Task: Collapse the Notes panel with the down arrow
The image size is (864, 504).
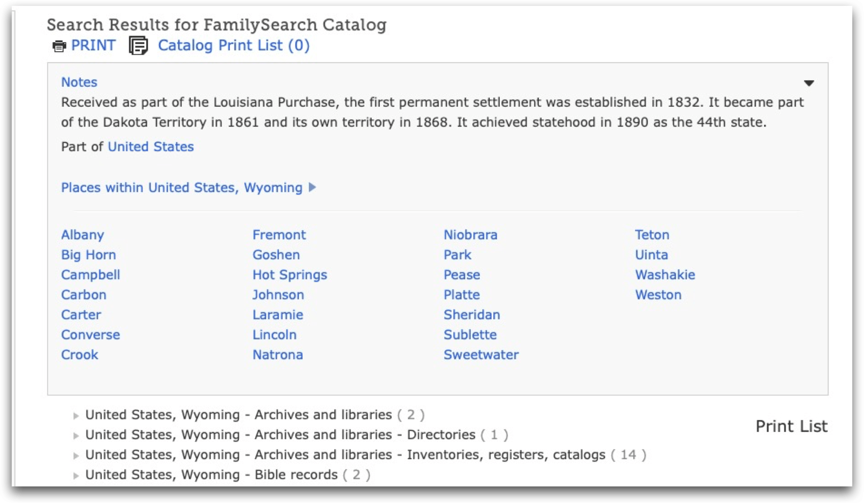Action: [x=809, y=83]
